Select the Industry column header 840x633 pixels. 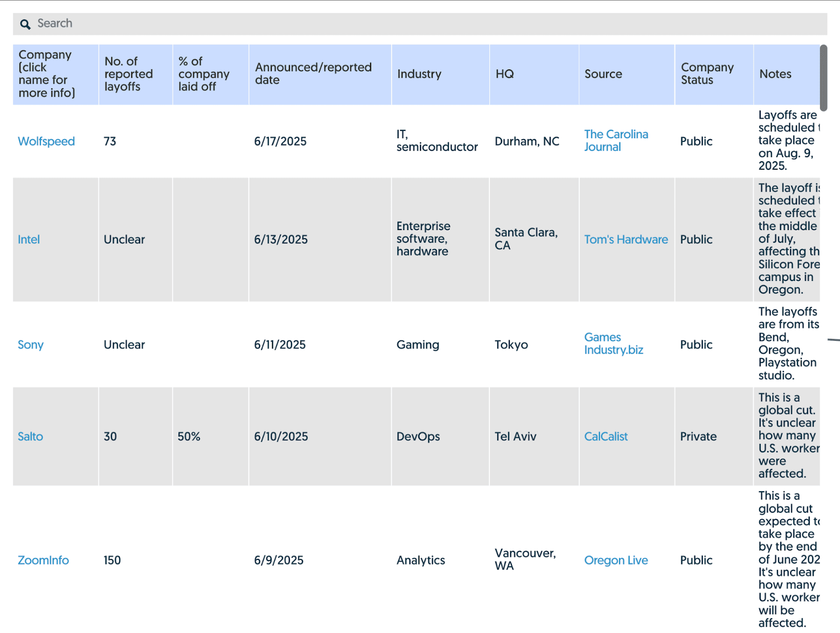point(419,74)
